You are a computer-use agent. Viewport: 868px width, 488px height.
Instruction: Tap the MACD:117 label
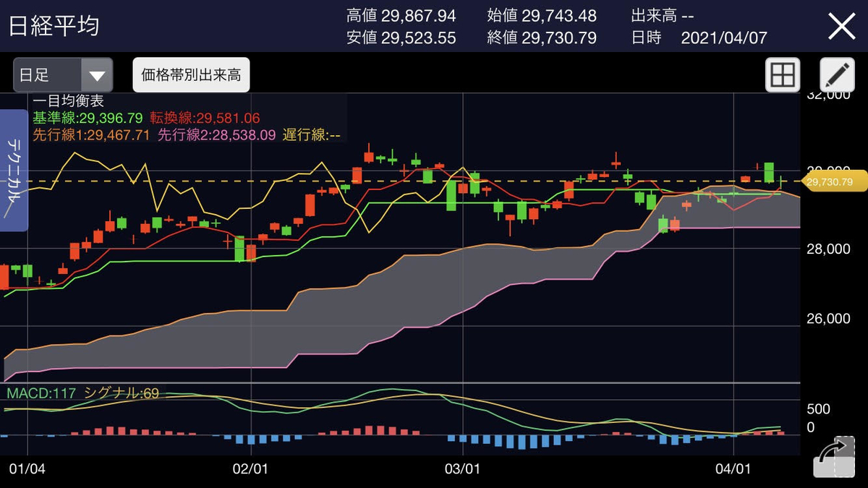[x=41, y=393]
